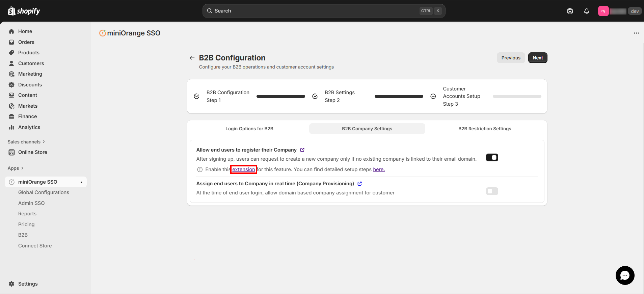Click the 'B2B Settings Step 2' label

pyautogui.click(x=340, y=97)
